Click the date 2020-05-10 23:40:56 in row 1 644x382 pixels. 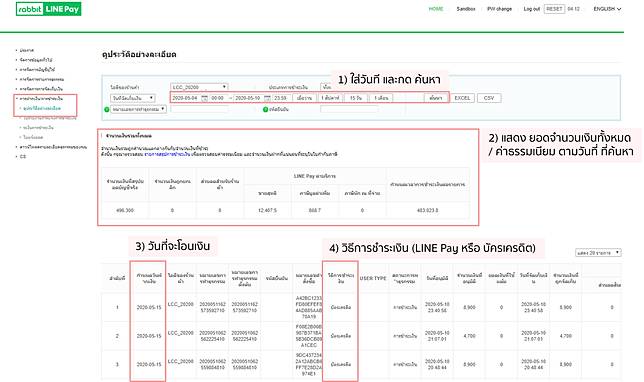(x=437, y=307)
